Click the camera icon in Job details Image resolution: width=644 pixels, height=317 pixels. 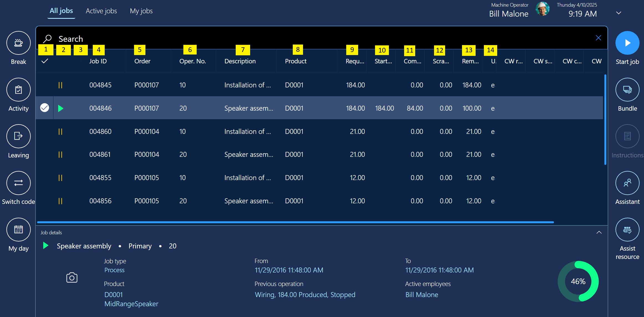[72, 277]
